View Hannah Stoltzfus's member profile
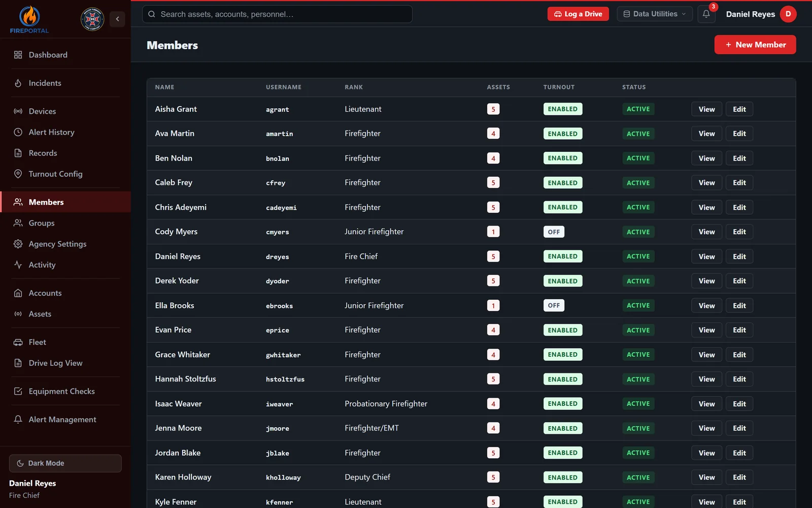This screenshot has height=508, width=812. [x=706, y=379]
